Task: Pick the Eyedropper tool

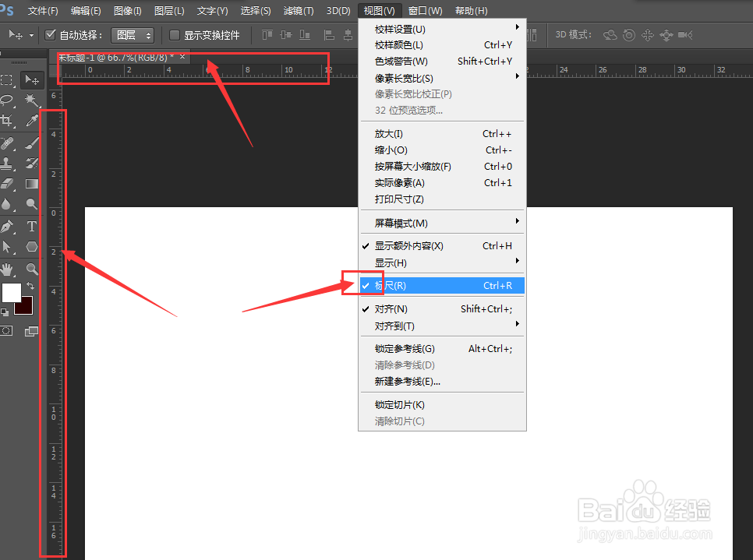Action: (31, 122)
